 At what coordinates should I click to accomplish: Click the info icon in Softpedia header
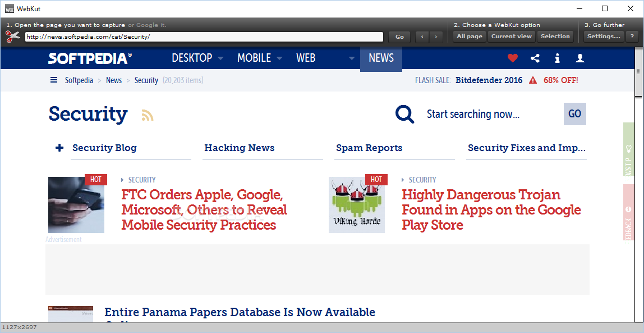[558, 58]
